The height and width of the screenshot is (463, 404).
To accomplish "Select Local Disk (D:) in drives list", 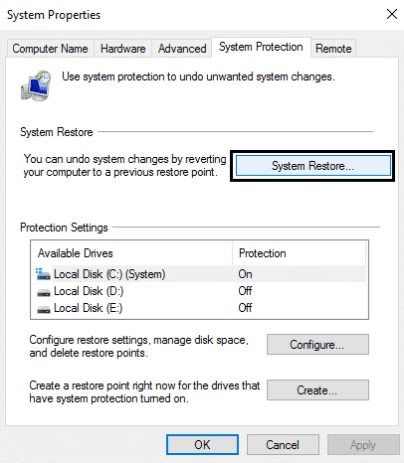I will [x=199, y=291].
